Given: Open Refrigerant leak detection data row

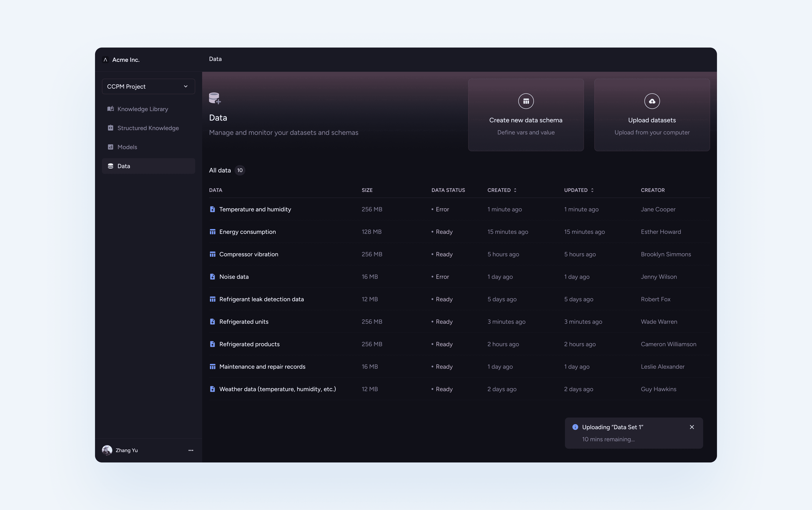Looking at the screenshot, I should coord(261,299).
